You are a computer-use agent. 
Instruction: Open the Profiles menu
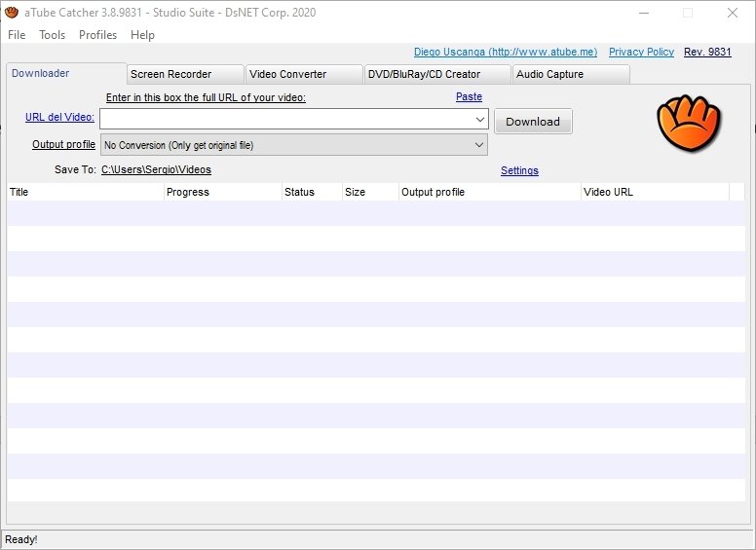point(97,35)
